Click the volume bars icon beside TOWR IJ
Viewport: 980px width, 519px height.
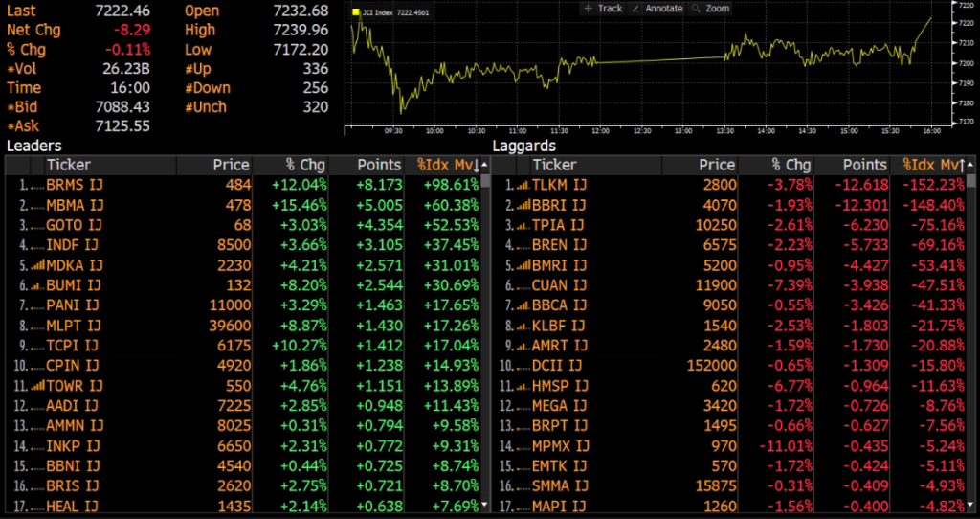tap(37, 387)
